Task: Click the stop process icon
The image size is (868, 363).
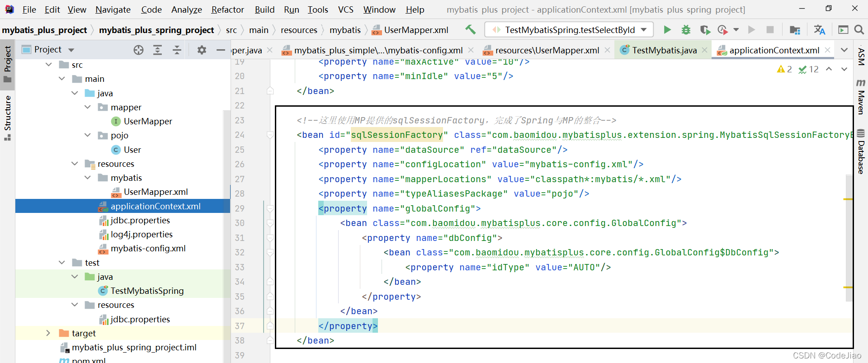Action: [x=770, y=30]
